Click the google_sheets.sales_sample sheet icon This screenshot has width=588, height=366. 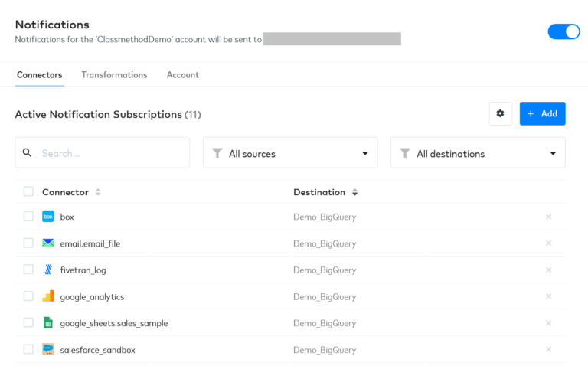click(x=48, y=323)
